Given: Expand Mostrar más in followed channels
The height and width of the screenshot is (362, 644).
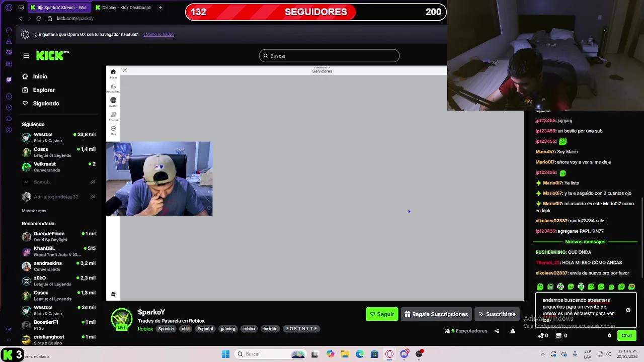Looking at the screenshot, I should pyautogui.click(x=34, y=211).
